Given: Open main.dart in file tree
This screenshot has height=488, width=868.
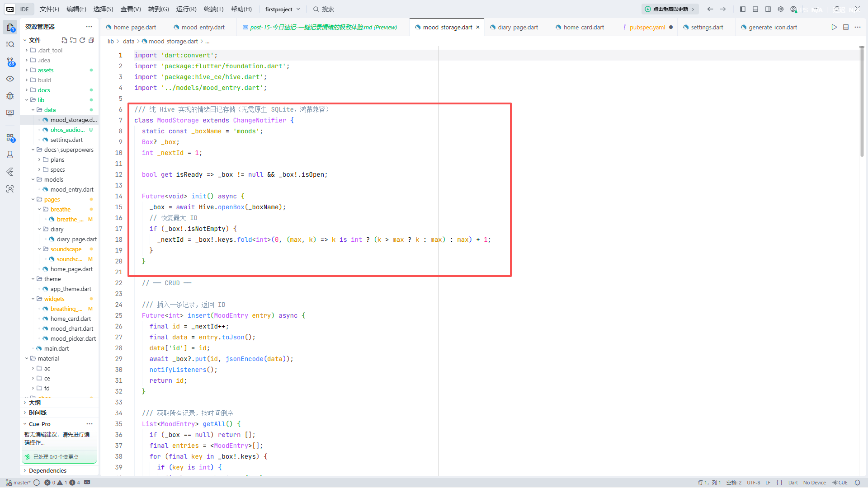Looking at the screenshot, I should pos(57,348).
